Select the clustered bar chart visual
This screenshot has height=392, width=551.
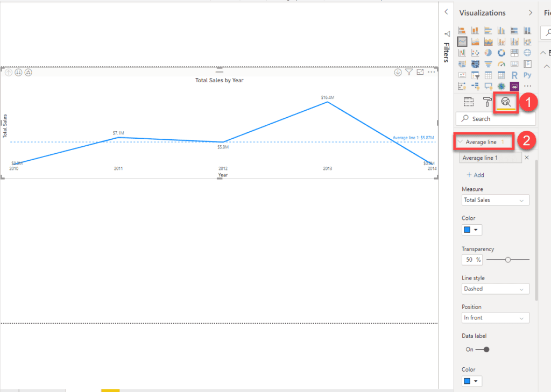(488, 31)
